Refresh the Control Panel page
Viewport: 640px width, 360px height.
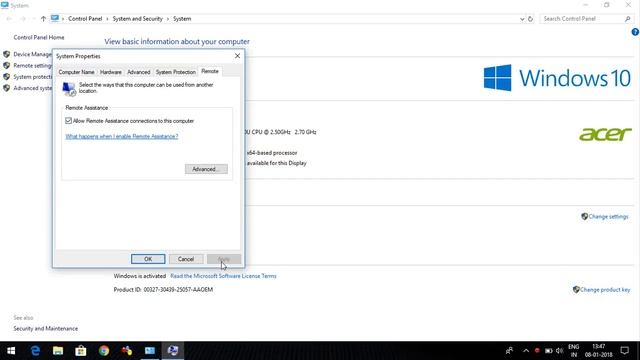[530, 19]
